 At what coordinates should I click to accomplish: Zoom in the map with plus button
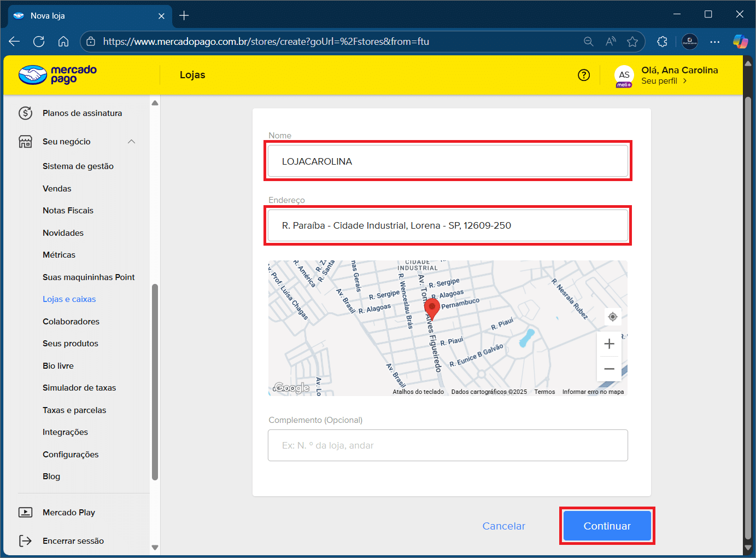coord(609,344)
